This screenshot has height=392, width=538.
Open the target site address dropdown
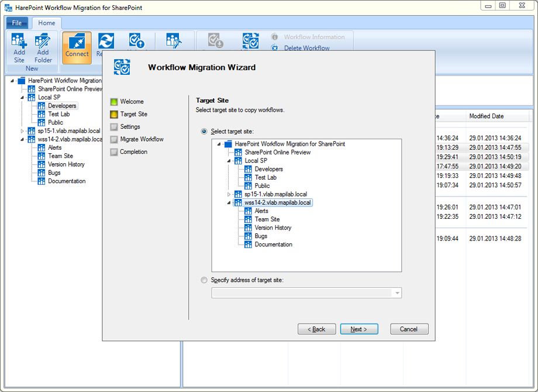coord(397,293)
